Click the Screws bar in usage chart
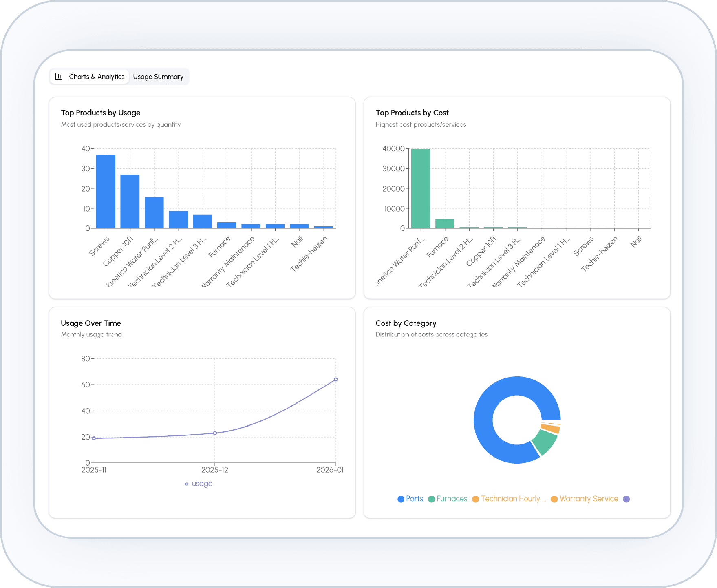The image size is (717, 588). 106,191
